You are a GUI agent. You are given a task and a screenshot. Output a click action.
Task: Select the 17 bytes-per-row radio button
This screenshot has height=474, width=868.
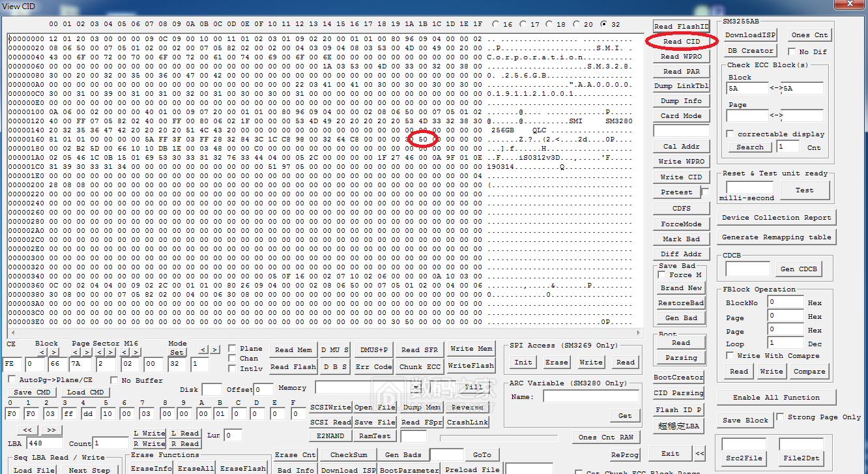(x=523, y=24)
